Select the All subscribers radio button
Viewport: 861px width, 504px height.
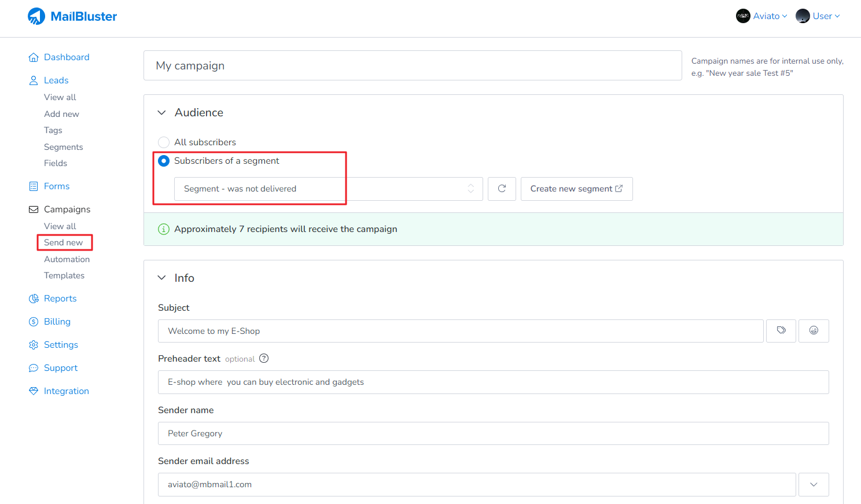click(x=164, y=142)
